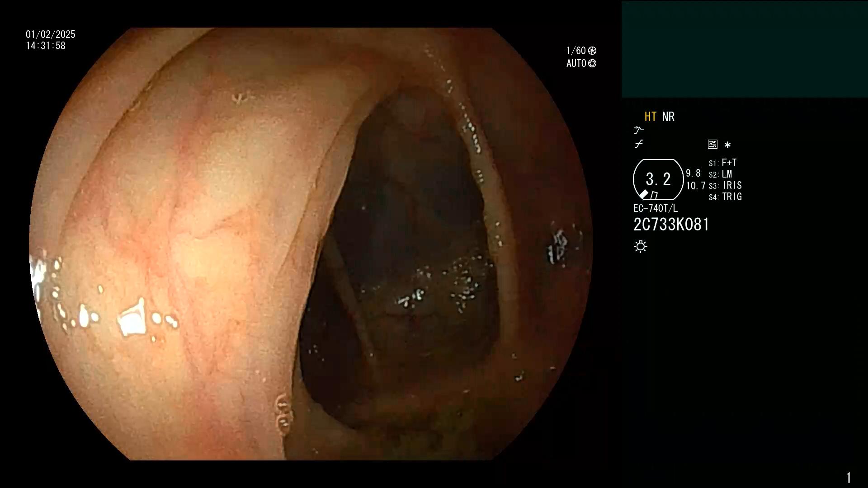Select the hollow channel marker in scope diagram
868x488 pixels.
[x=654, y=195]
